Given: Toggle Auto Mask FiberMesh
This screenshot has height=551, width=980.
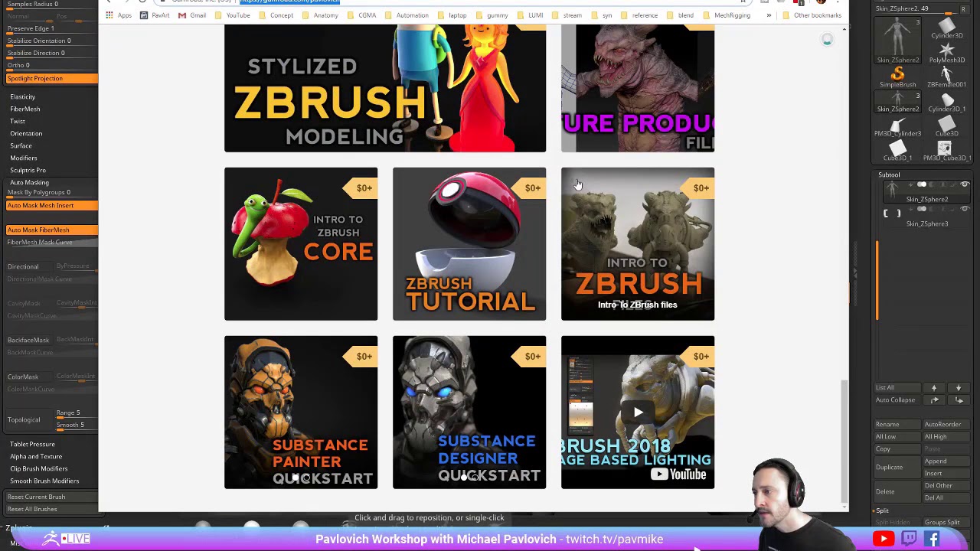Looking at the screenshot, I should pyautogui.click(x=52, y=230).
